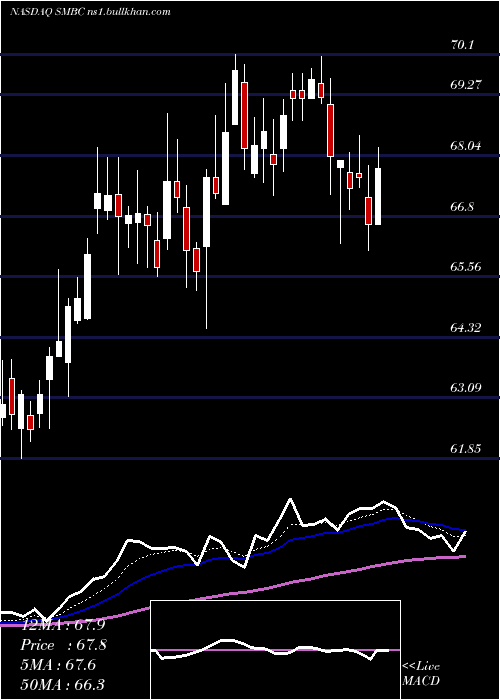Viewport: 500px width, 700px height.
Task: Click the <<Live MACD label
Action: coord(421,673)
